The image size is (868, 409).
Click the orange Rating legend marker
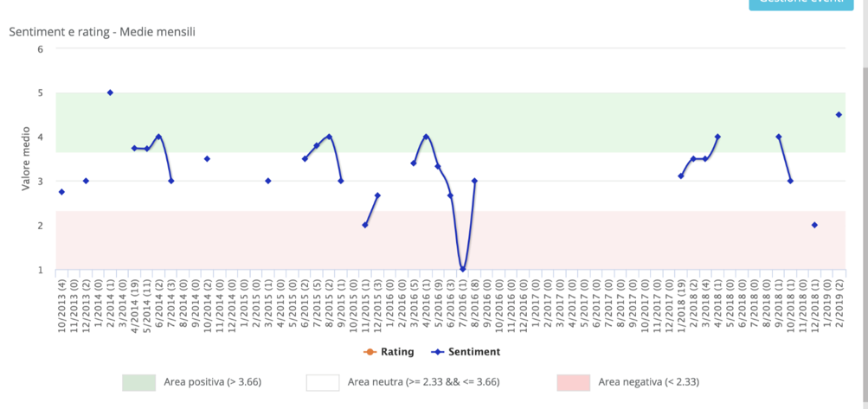coord(370,352)
